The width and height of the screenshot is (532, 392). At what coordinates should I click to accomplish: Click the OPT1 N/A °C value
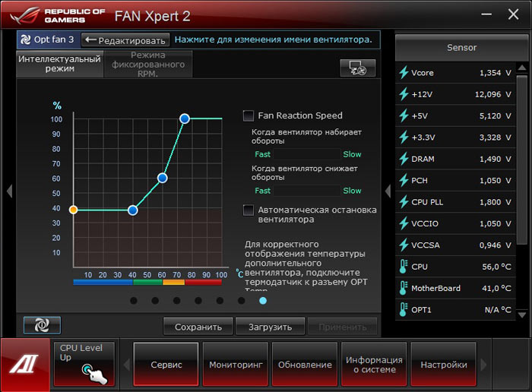pyautogui.click(x=498, y=310)
